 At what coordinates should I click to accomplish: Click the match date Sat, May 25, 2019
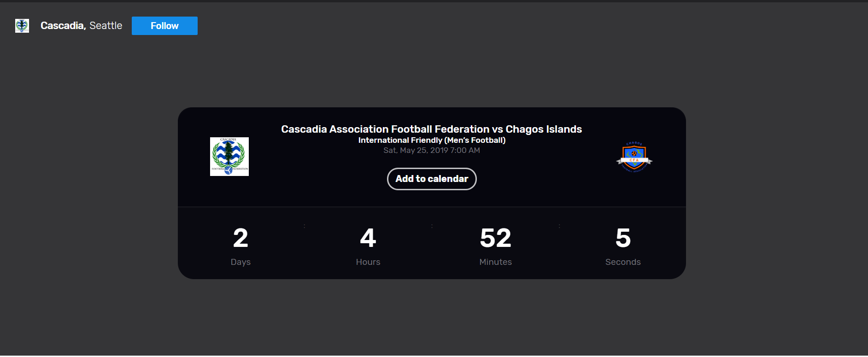(x=432, y=151)
